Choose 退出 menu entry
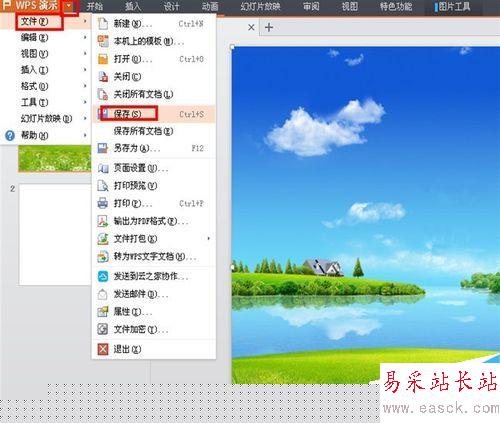 [x=154, y=349]
